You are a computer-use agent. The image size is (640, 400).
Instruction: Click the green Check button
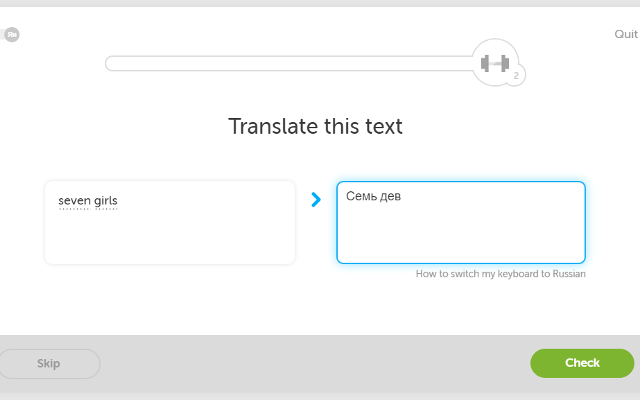[x=582, y=363]
